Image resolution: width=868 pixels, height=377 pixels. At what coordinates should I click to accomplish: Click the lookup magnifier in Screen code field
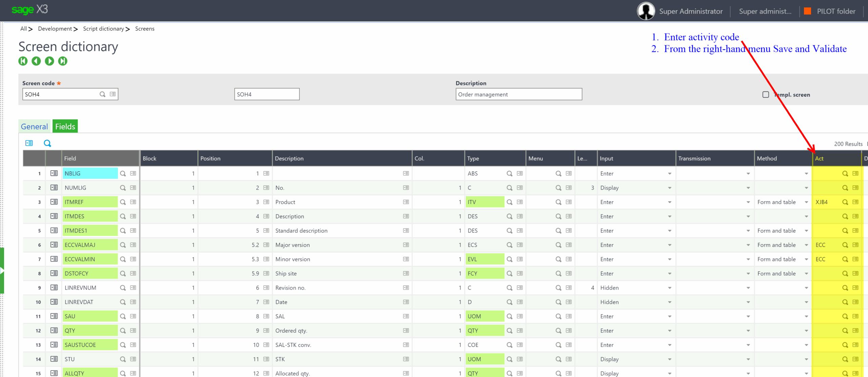point(102,94)
